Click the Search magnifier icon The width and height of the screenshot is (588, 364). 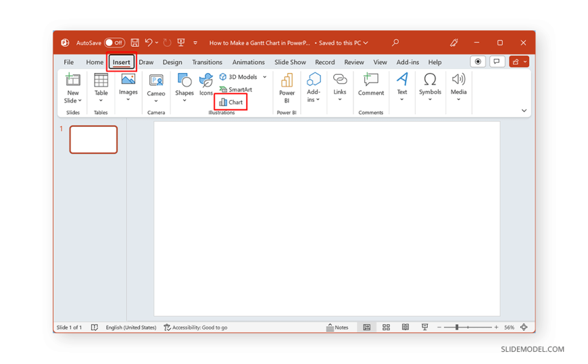(x=395, y=43)
